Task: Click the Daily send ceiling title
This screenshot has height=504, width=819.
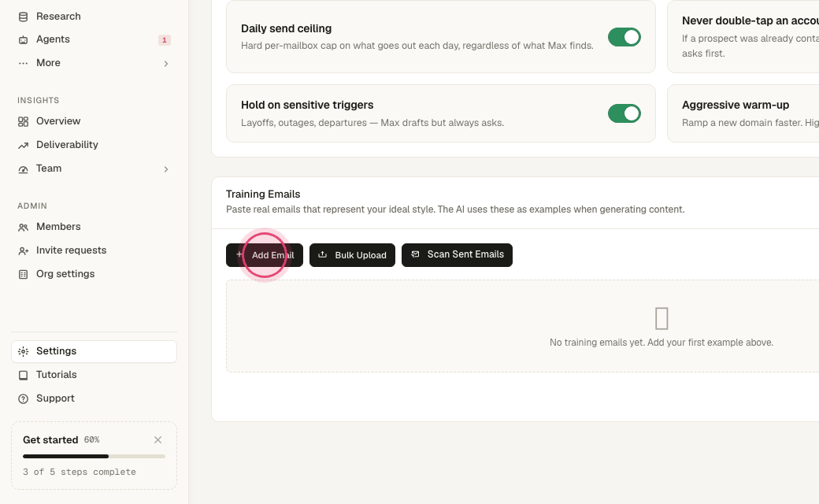Action: coord(286,28)
